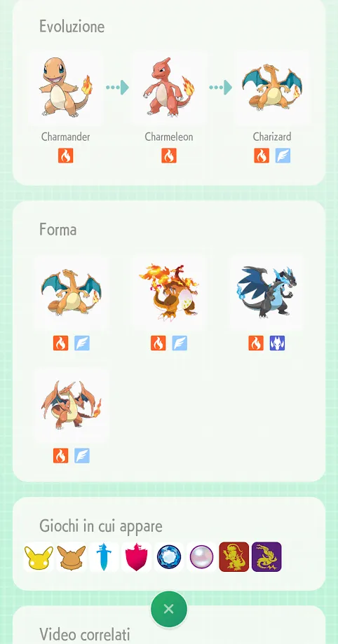Image resolution: width=338 pixels, height=644 pixels.
Task: Open the Brilliant Diamond game icon
Action: pos(169,557)
